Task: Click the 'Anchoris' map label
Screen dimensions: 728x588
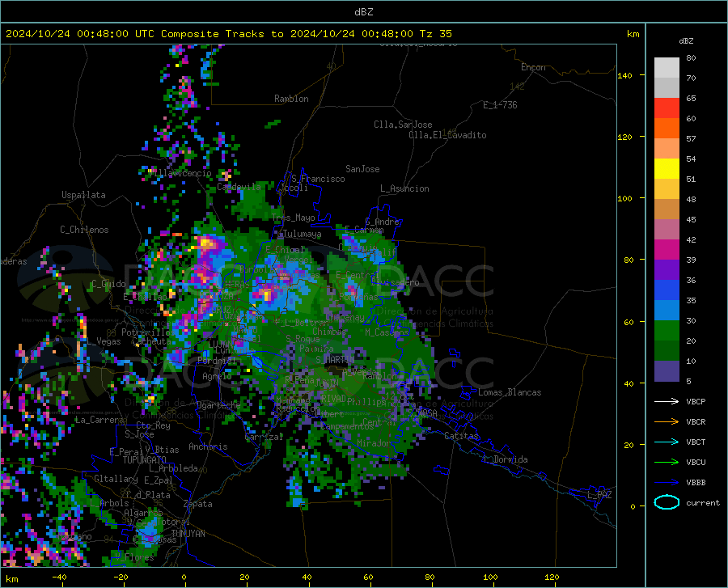Action: [208, 446]
